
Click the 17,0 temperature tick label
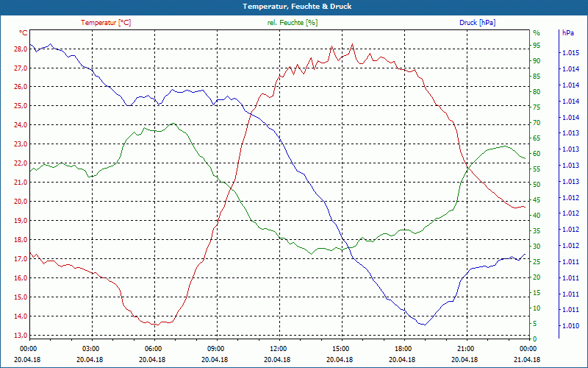tap(19, 259)
